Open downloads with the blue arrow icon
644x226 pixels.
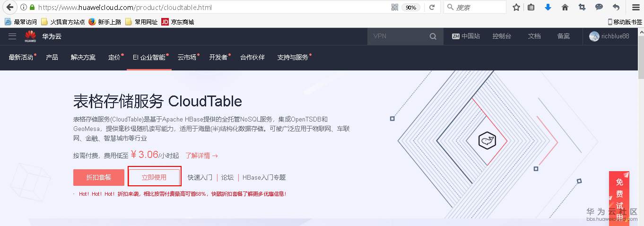pos(548,8)
